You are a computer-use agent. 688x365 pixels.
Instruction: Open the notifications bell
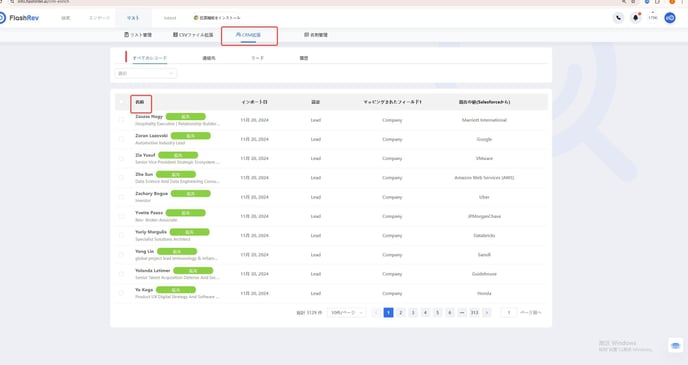(x=635, y=18)
